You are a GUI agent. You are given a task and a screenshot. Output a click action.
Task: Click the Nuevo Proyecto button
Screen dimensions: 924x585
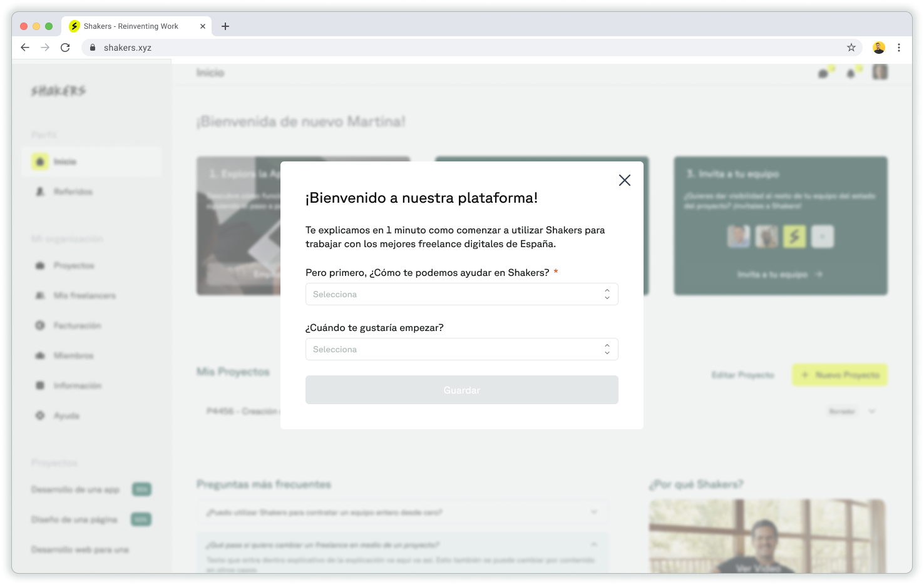839,375
